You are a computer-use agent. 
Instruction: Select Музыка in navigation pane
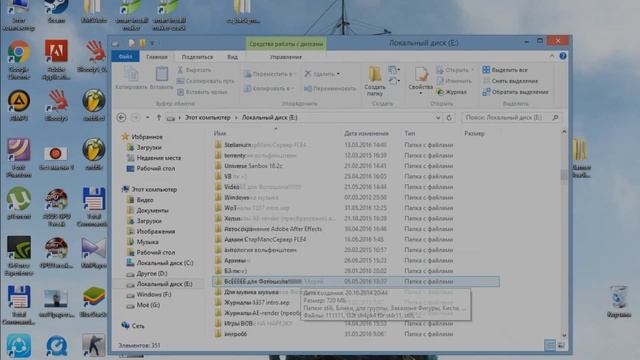[x=142, y=242]
